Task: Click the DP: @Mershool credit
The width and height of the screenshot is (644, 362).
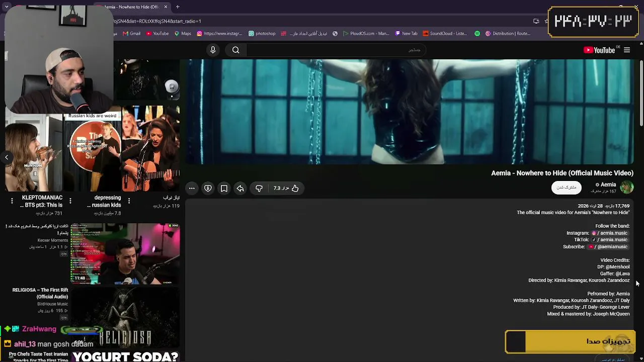Action: pos(613,267)
